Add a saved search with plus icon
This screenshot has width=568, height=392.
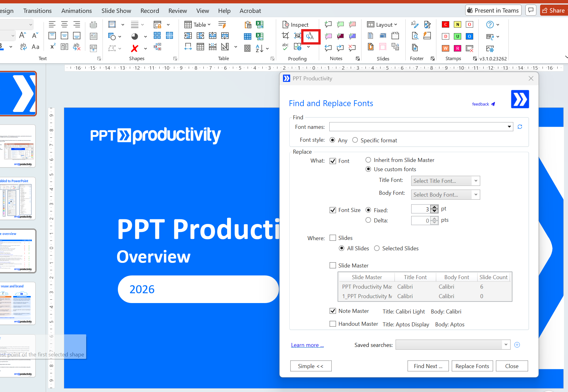[517, 345]
